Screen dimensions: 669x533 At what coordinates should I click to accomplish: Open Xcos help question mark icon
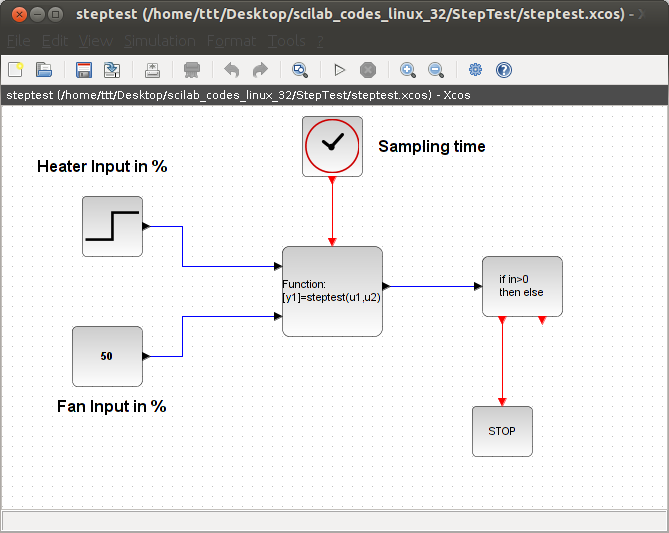504,70
